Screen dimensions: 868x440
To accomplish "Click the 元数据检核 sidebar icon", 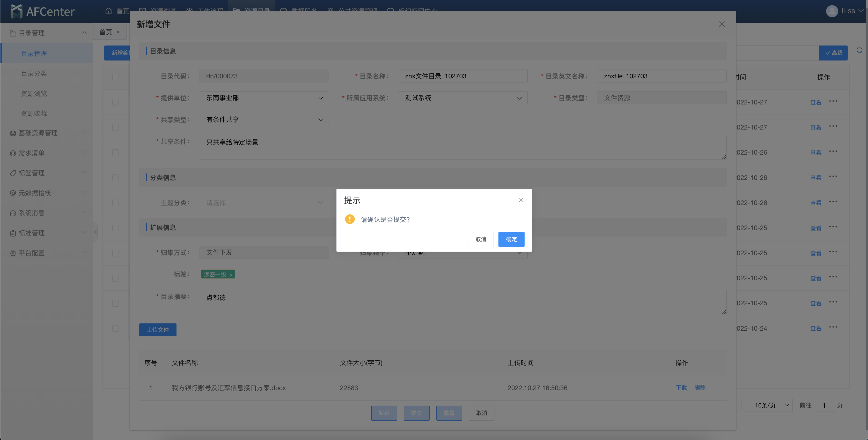I will point(13,193).
